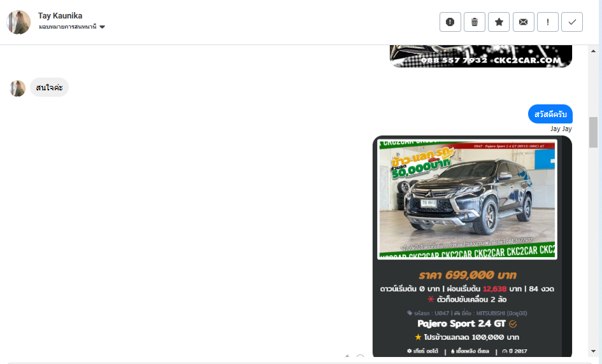Star this conversation as important

click(499, 22)
